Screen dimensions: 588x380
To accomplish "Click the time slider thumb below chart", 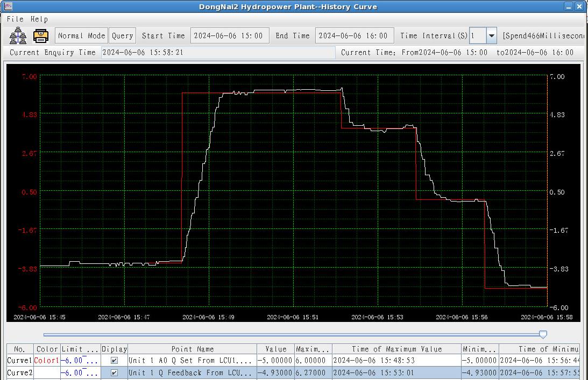I will (x=543, y=334).
